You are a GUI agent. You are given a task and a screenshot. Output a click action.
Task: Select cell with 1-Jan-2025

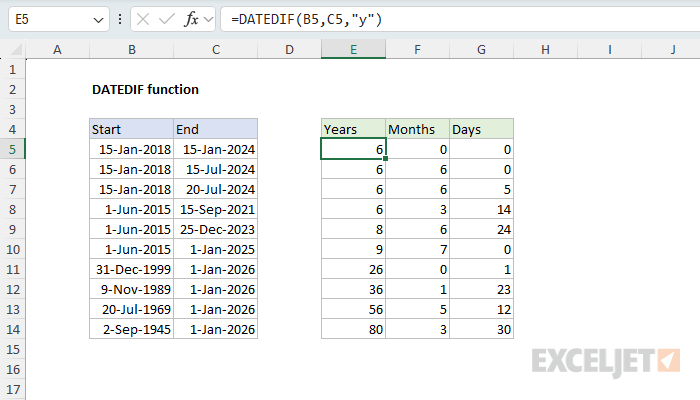(216, 250)
